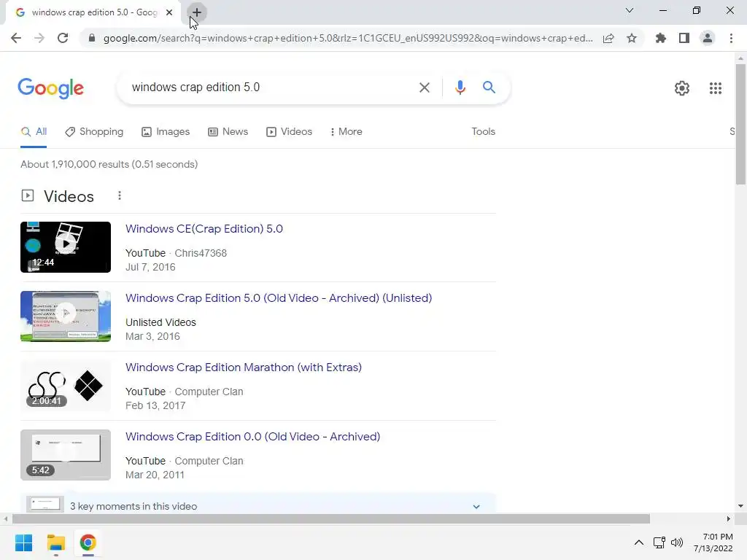Open the Windows Start menu
Image resolution: width=747 pixels, height=560 pixels.
tap(23, 542)
